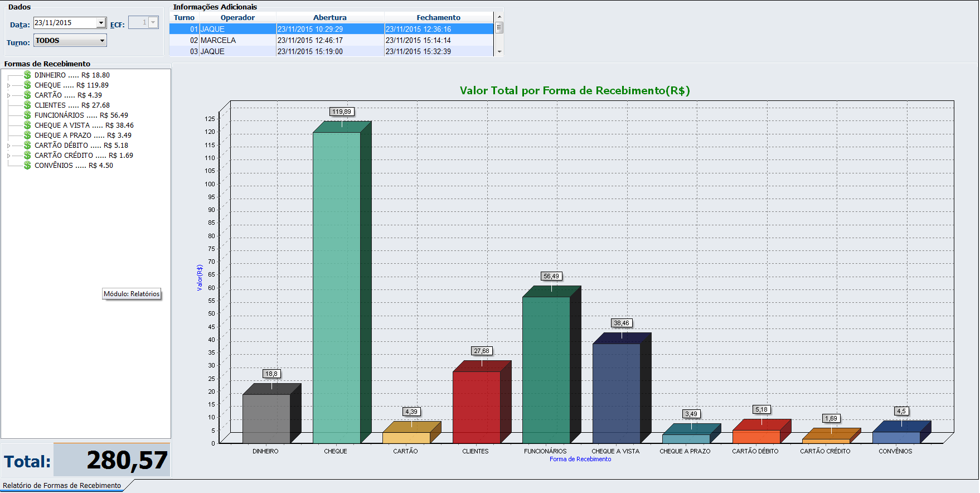980x493 pixels.
Task: Click the red CLIENTES bar in chart
Action: coord(476,407)
